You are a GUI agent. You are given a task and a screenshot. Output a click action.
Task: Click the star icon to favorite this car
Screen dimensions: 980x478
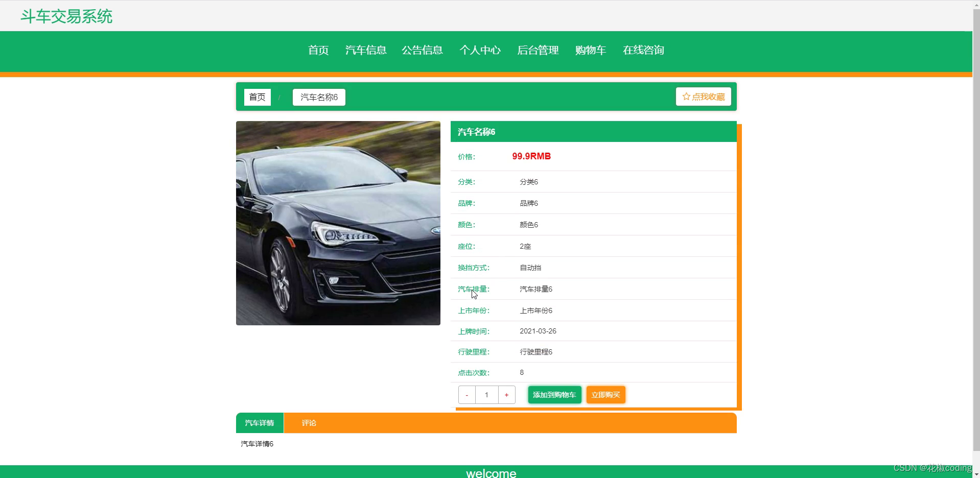(x=685, y=97)
